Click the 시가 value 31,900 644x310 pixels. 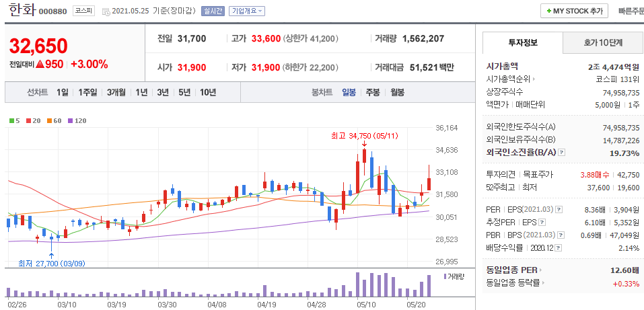[x=192, y=67]
